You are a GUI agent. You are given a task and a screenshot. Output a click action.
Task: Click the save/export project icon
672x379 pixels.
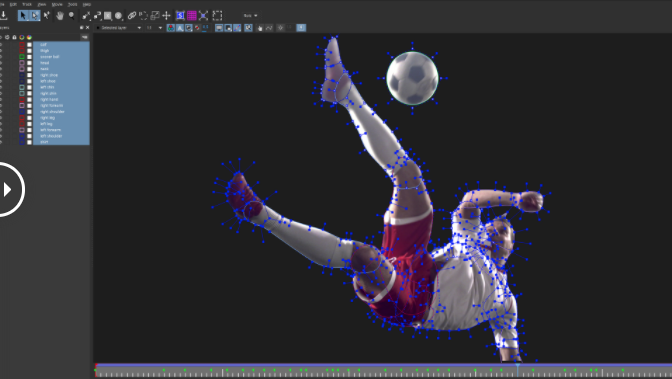pyautogui.click(x=3, y=16)
